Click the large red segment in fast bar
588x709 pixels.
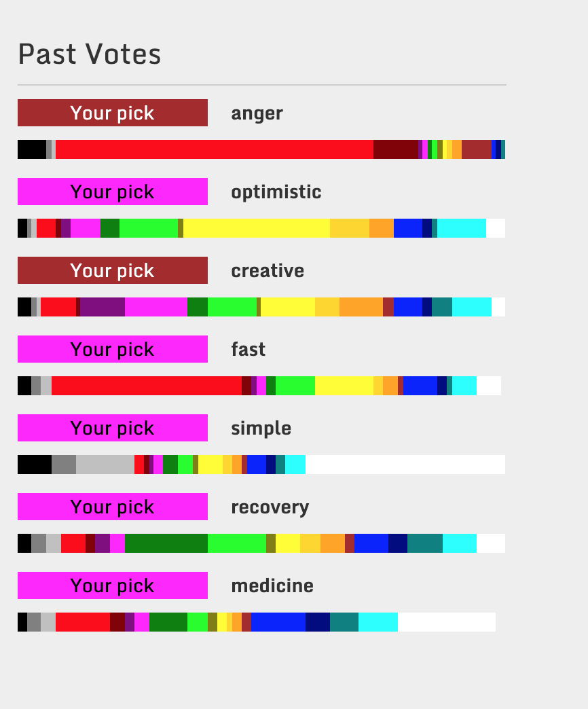[x=147, y=386]
